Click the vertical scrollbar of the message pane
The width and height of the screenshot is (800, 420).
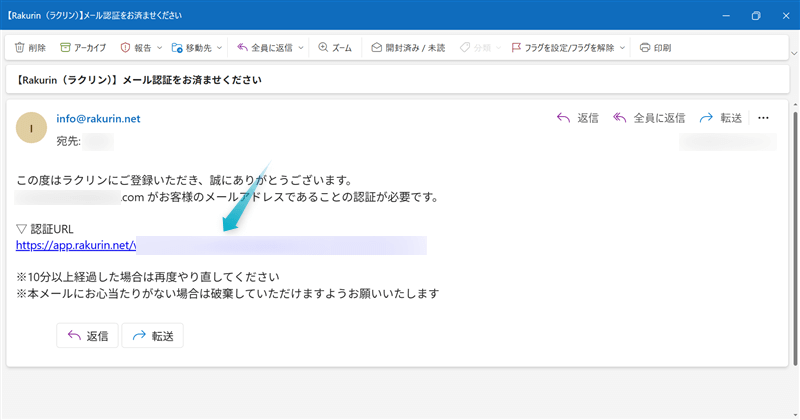(795, 237)
